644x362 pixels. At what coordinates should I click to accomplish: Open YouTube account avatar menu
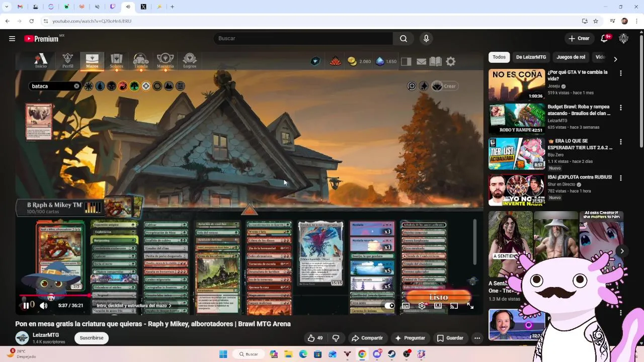(x=623, y=38)
